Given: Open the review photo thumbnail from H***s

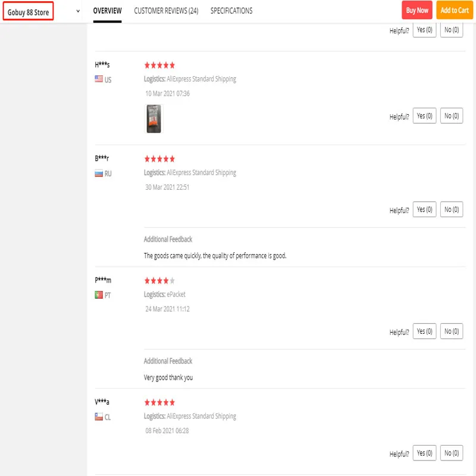Looking at the screenshot, I should [x=154, y=118].
